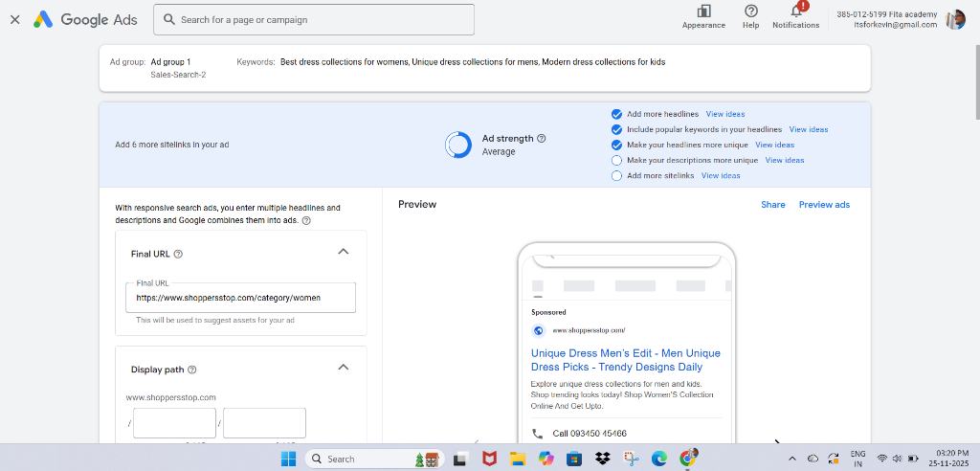Open the Notifications bell

(x=796, y=11)
